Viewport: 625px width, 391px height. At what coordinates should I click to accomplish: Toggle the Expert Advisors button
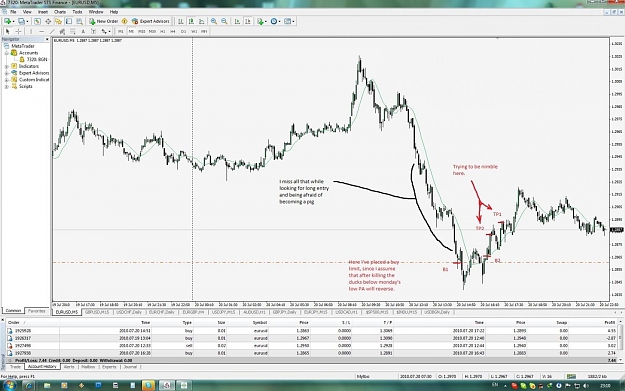tap(151, 21)
